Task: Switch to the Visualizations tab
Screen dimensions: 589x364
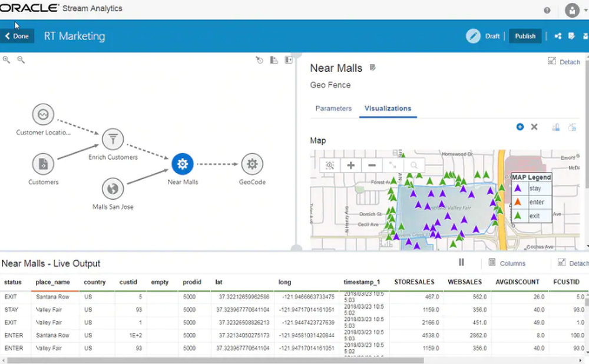Action: click(x=388, y=108)
